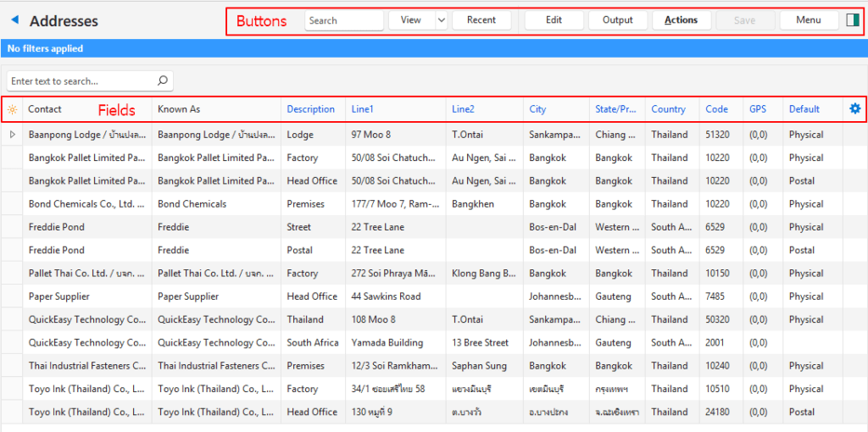The image size is (868, 432).
Task: Click the sun icon in the grid header
Action: click(12, 109)
